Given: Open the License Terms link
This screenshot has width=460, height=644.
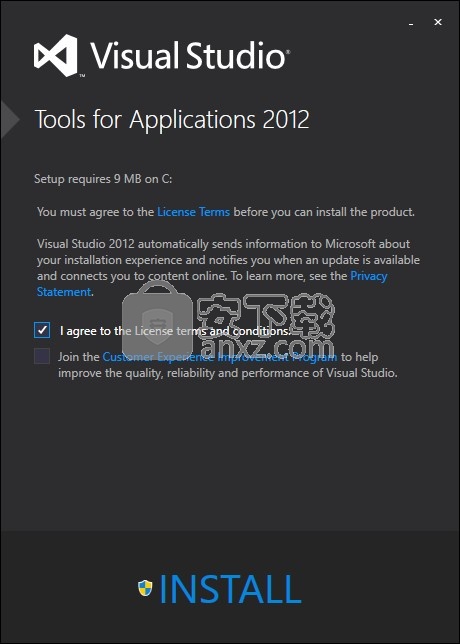Looking at the screenshot, I should [x=193, y=212].
